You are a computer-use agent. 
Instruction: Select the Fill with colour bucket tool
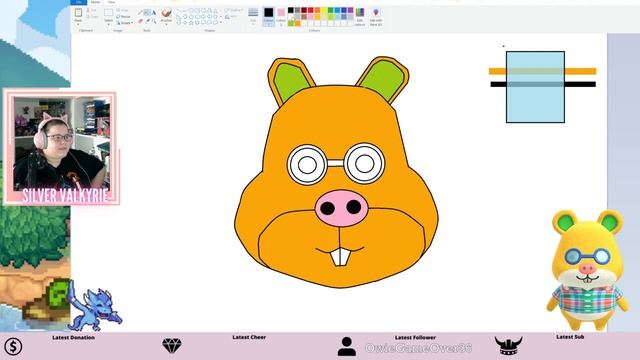(x=147, y=13)
